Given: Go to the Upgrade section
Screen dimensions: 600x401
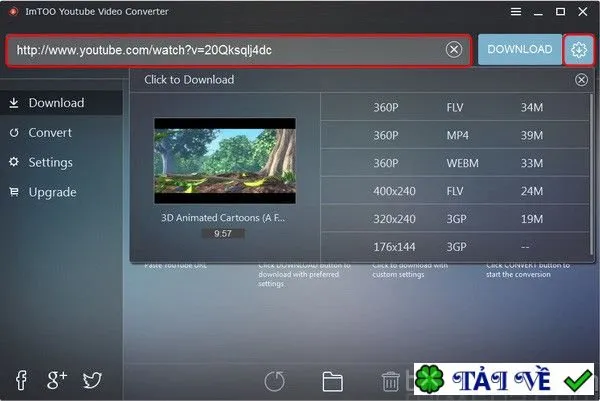Looking at the screenshot, I should click(61, 192).
